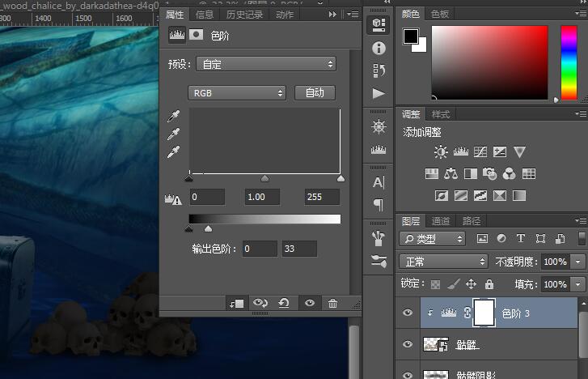Click the layer mask icon in Properties
The height and width of the screenshot is (379, 588).
pyautogui.click(x=196, y=35)
